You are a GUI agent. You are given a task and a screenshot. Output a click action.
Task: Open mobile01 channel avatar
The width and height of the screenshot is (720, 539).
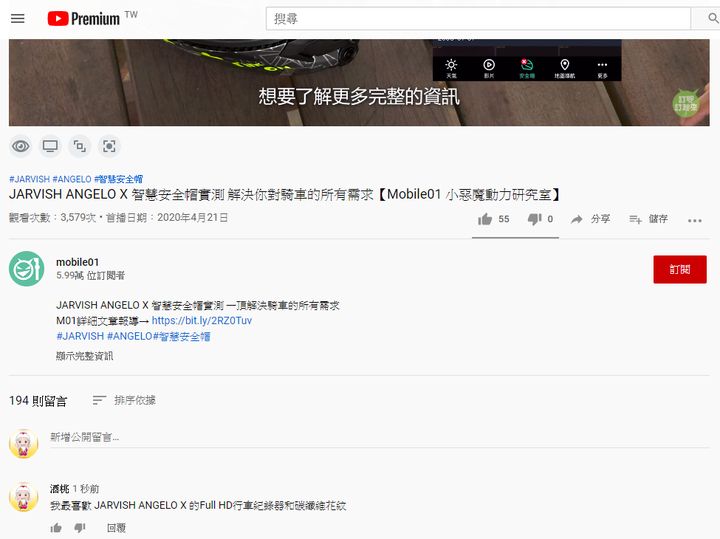click(x=27, y=269)
